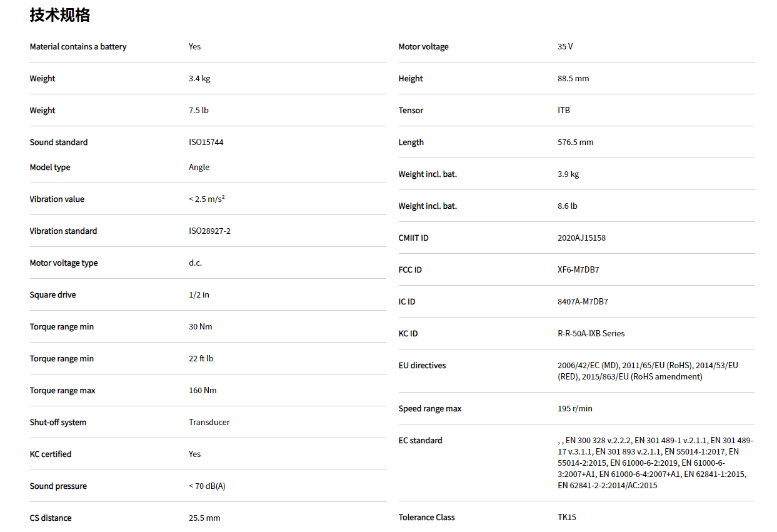Click the Tensor ITB value
This screenshot has width=777, height=532.
tap(563, 111)
